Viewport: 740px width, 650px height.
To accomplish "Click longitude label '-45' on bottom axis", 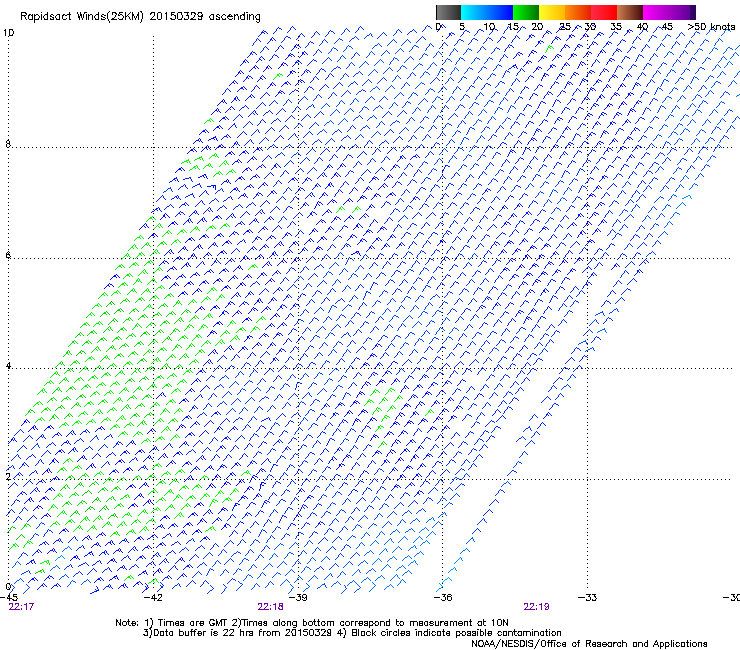I will point(8,598).
